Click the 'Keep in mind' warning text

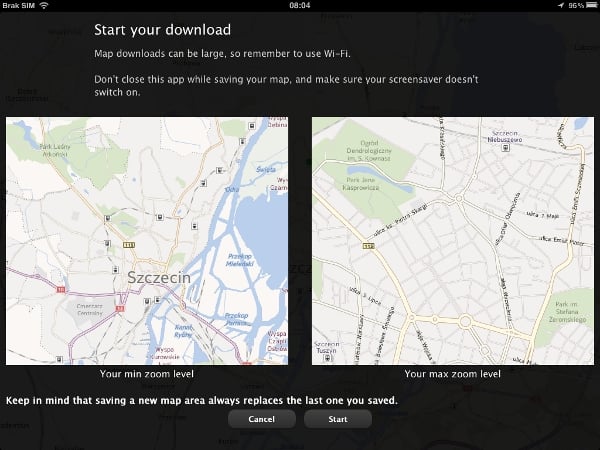(x=202, y=401)
